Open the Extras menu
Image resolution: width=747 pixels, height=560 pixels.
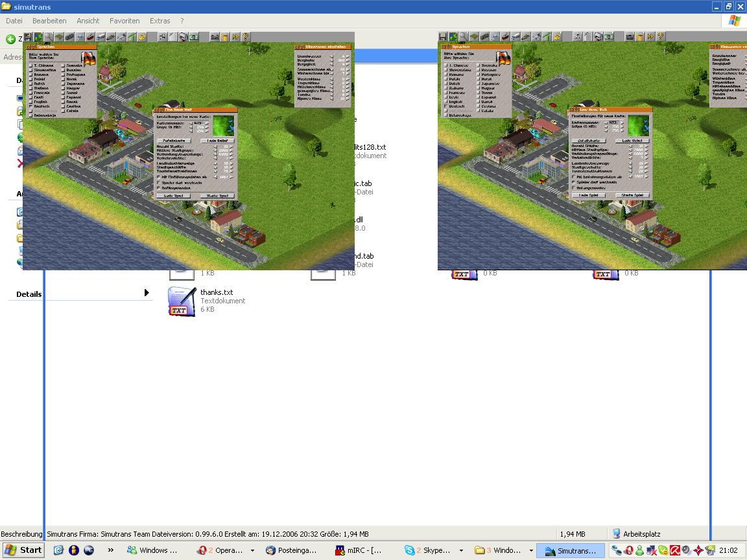pos(160,21)
